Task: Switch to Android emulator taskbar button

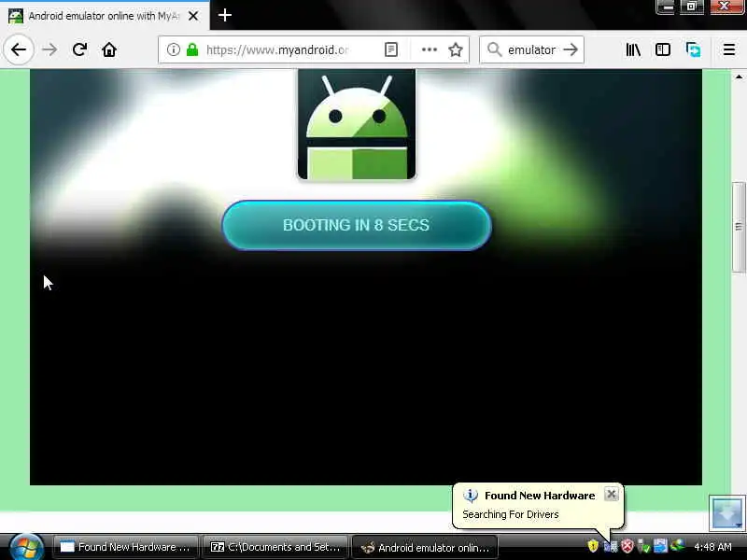Action: (425, 548)
